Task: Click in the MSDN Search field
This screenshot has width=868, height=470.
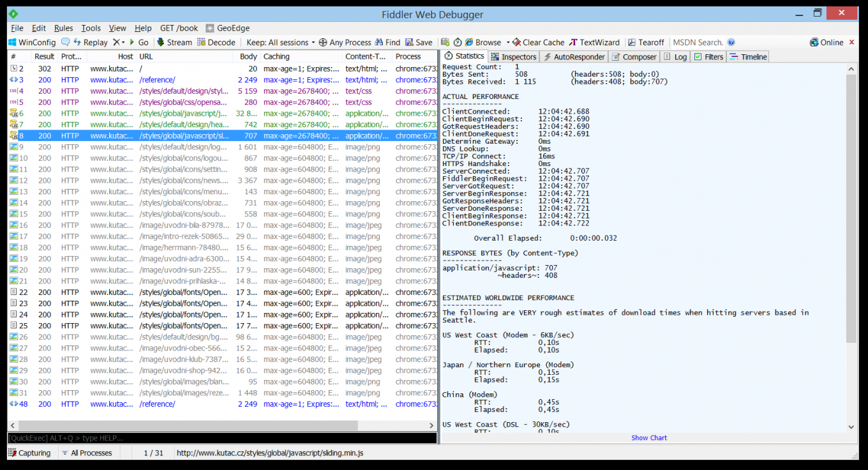Action: coord(698,42)
